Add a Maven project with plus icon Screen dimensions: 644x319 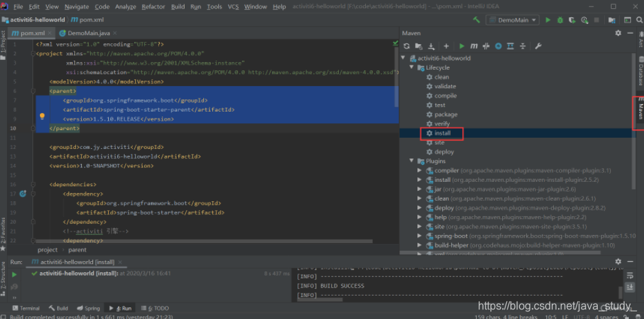tap(446, 46)
